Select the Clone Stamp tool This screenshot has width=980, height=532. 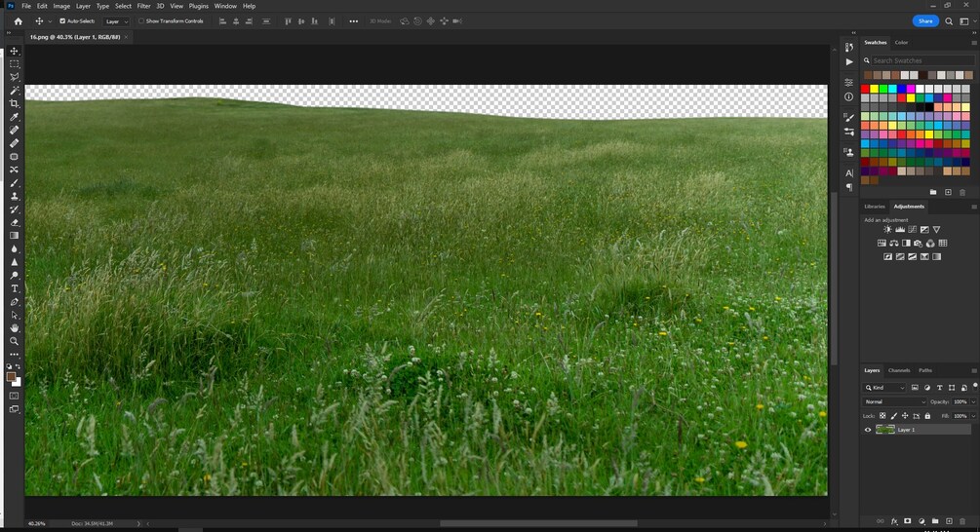pos(15,196)
